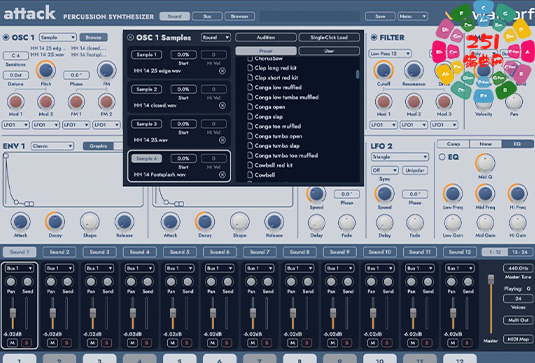The width and height of the screenshot is (535, 363).
Task: Switch to the Comp effect tab
Action: pyautogui.click(x=453, y=144)
